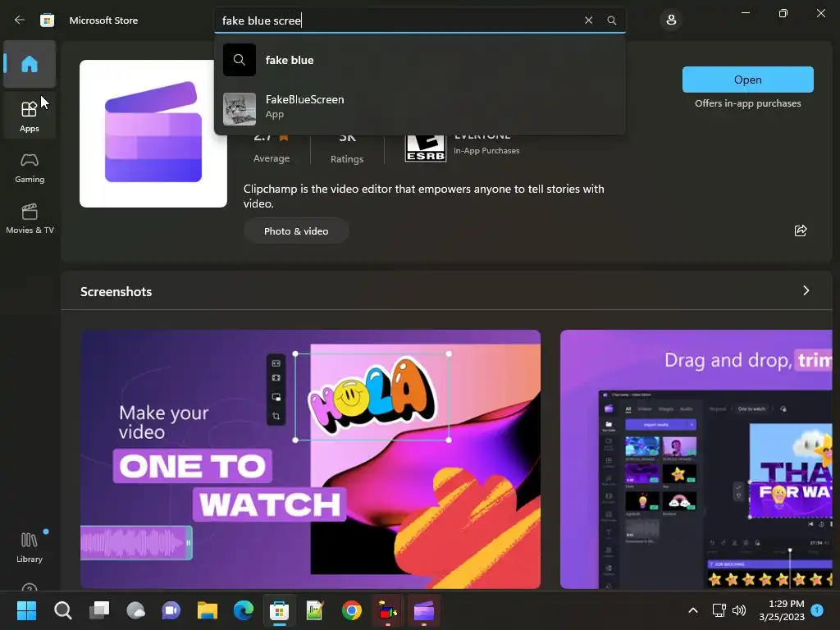Open File Explorer from taskbar
This screenshot has height=630, width=840.
tap(208, 610)
